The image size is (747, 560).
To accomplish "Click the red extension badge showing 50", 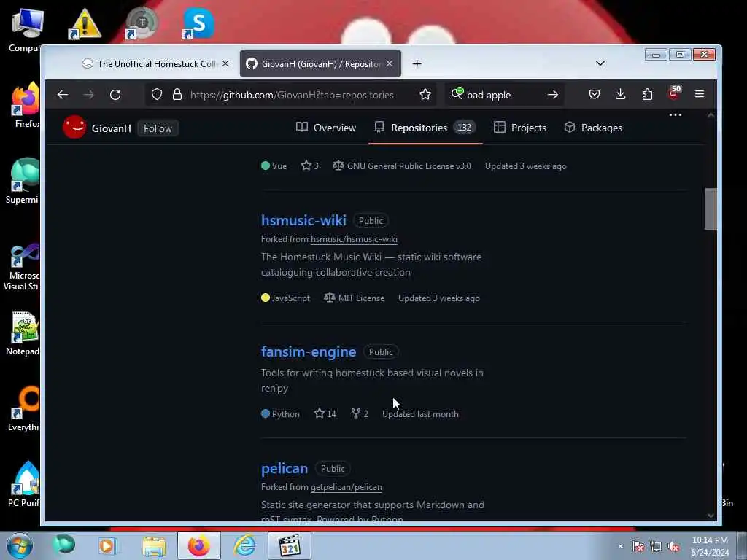I will click(674, 93).
